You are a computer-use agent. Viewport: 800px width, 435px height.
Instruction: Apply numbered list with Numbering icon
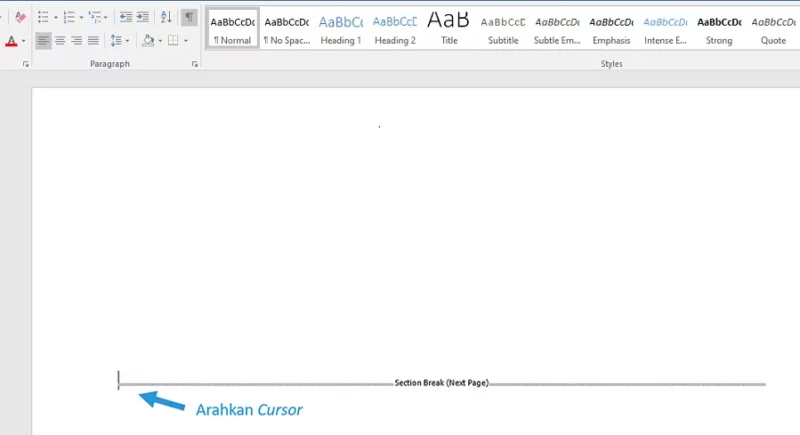[x=69, y=17]
